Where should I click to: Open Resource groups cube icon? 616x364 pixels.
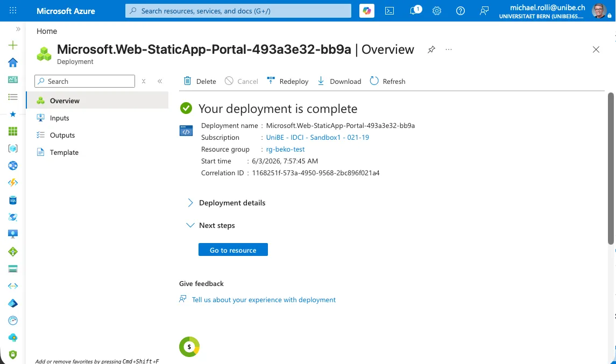tap(12, 148)
